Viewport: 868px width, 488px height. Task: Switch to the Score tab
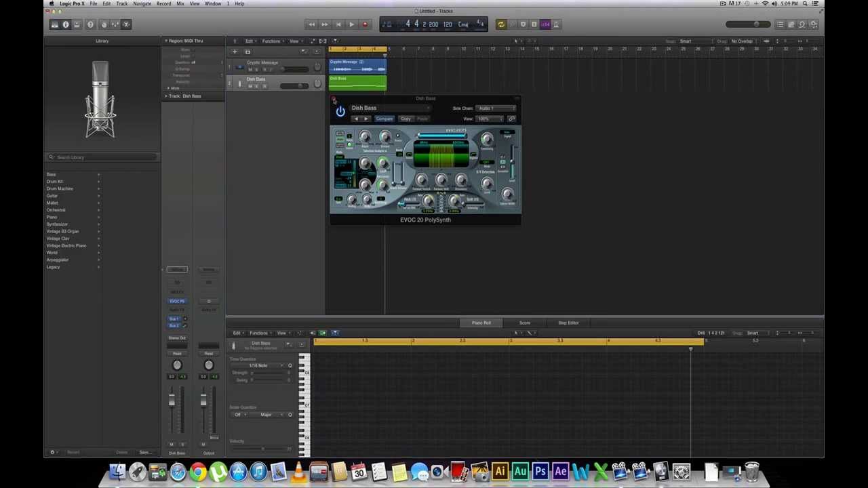click(525, 323)
